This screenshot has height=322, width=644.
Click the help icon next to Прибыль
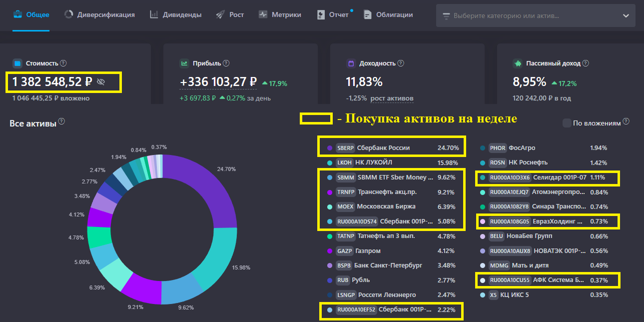tap(226, 63)
